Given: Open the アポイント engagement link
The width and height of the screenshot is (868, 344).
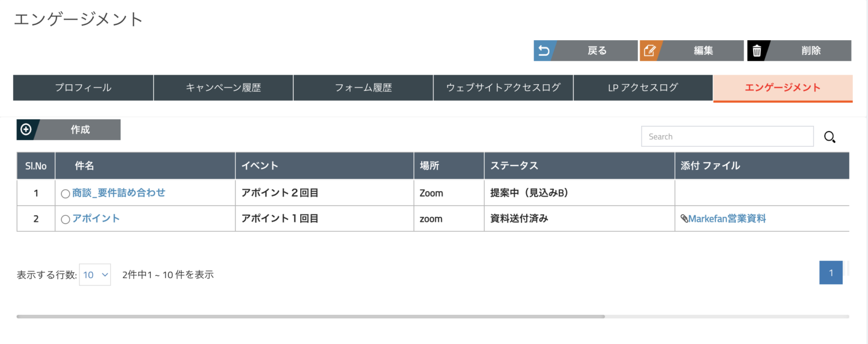Looking at the screenshot, I should (96, 218).
